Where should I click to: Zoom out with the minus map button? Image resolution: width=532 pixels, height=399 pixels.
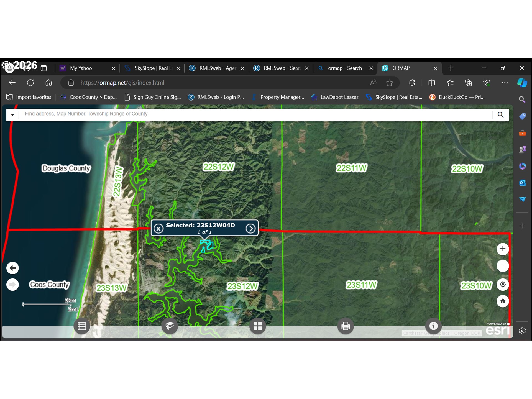[x=503, y=265]
